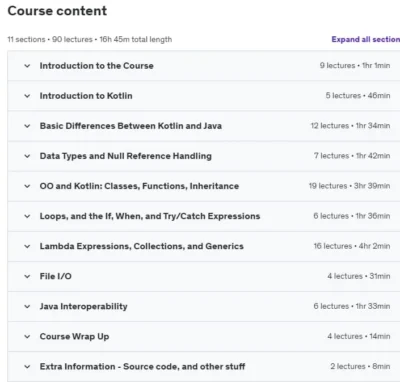The width and height of the screenshot is (400, 382).
Task: Click chevron by Lambda Expressions, Collections, and Generics
Action: (x=27, y=246)
